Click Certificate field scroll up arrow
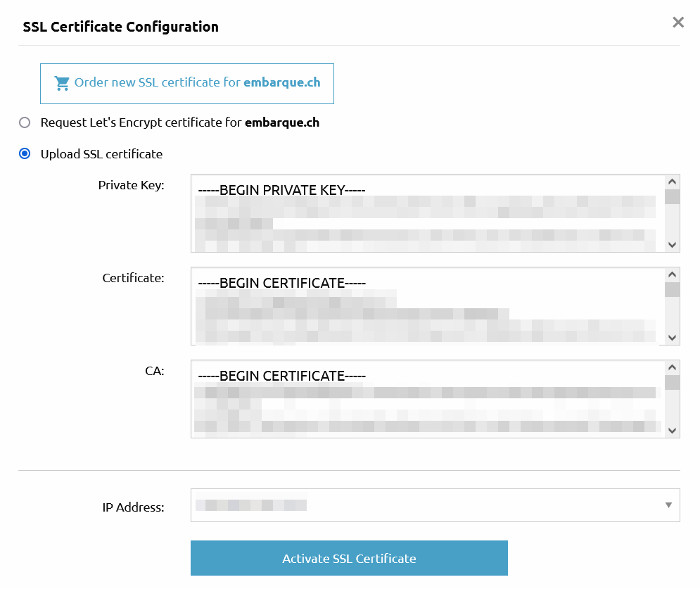The image size is (700, 589). (673, 274)
